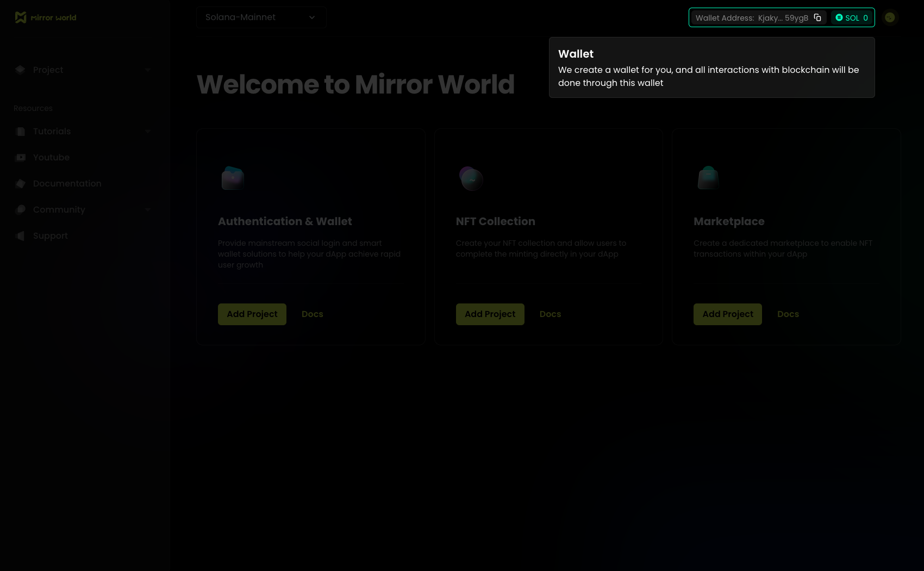
Task: Open Docs for Marketplace
Action: point(788,314)
